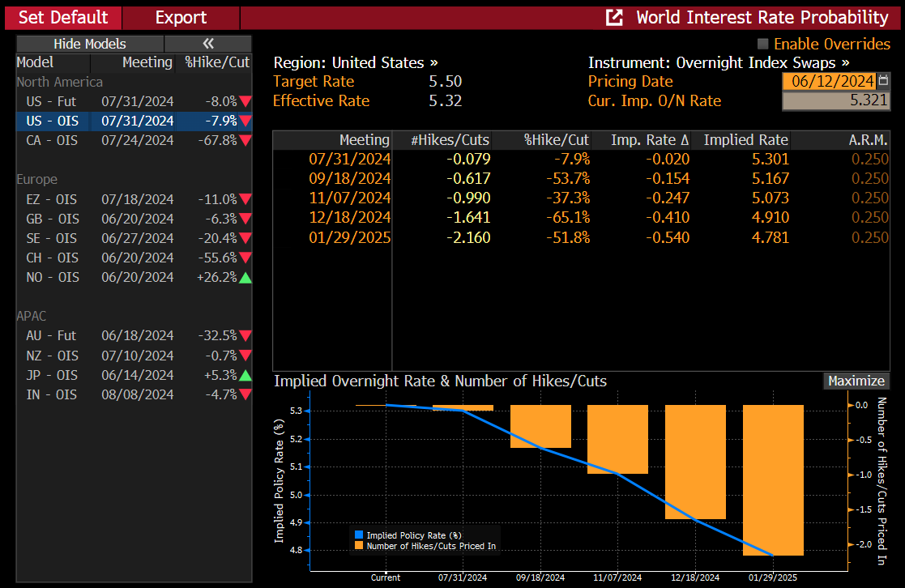
Task: Click implied rate value 4.781
Action: pos(770,238)
